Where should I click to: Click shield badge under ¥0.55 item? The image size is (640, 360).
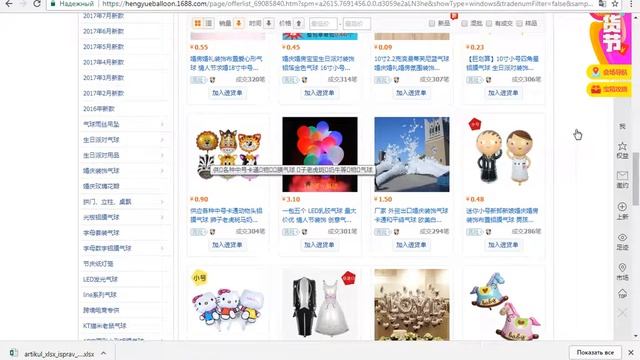(x=213, y=80)
